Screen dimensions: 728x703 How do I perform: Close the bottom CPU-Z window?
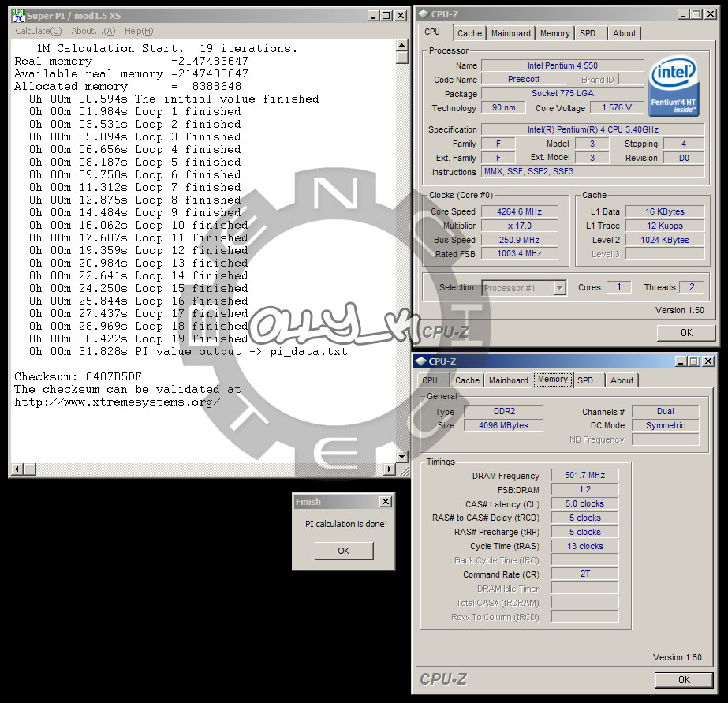708,361
